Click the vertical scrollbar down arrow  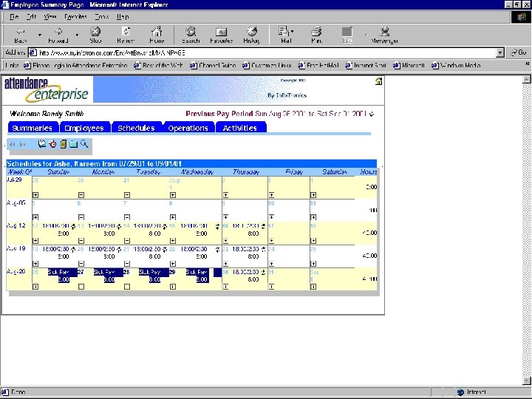click(526, 381)
